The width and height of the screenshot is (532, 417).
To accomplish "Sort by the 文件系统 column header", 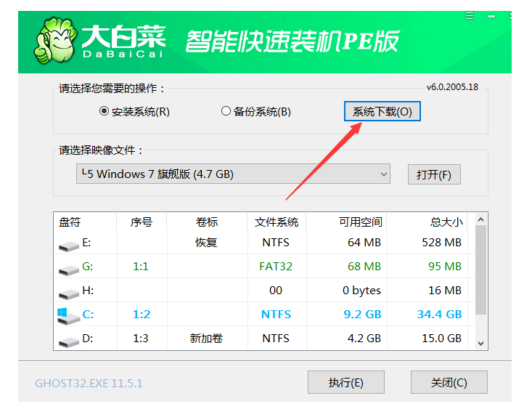I will [277, 222].
